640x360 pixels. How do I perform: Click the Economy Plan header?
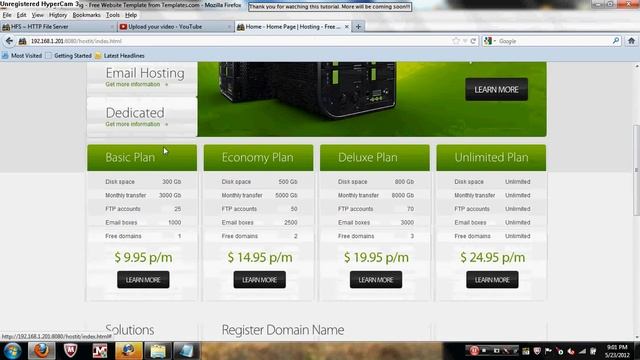pyautogui.click(x=258, y=158)
